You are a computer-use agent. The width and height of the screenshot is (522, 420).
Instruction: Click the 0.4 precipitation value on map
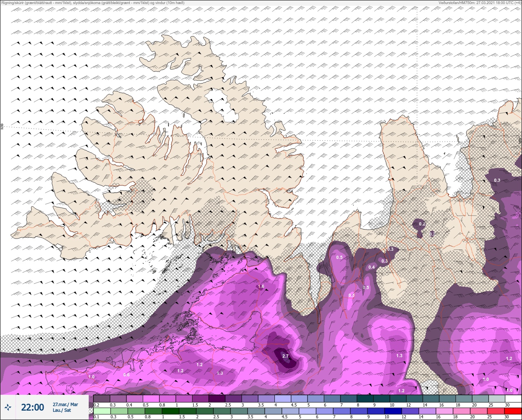click(372, 267)
